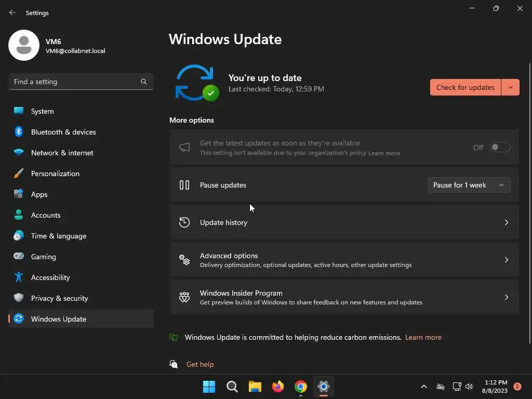Screen dimensions: 532x399
Task: Click the pause bars icon beside Pause updates
Action: 184,185
